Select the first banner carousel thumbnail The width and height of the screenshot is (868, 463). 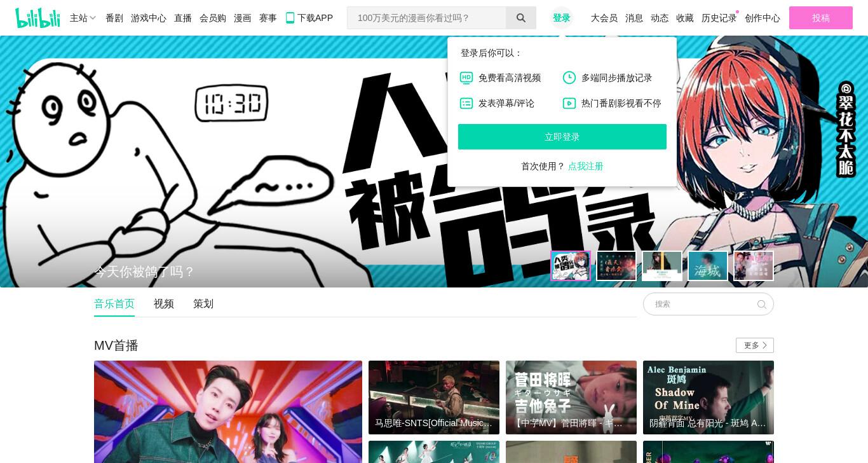click(x=571, y=266)
